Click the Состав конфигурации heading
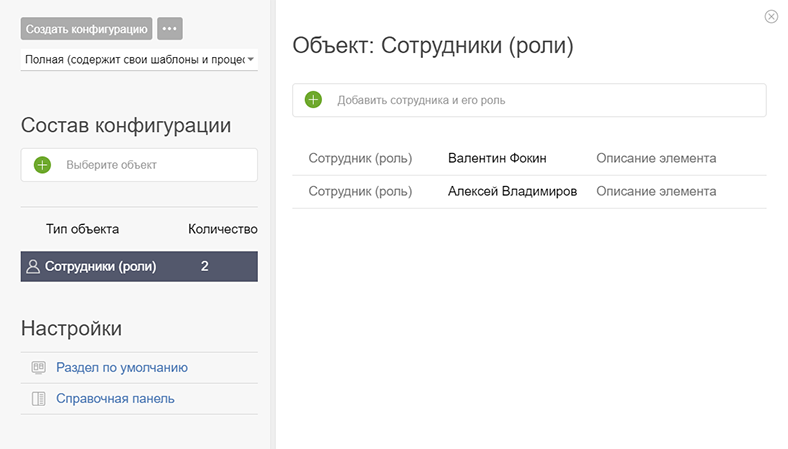This screenshot has height=449, width=788. tap(126, 125)
